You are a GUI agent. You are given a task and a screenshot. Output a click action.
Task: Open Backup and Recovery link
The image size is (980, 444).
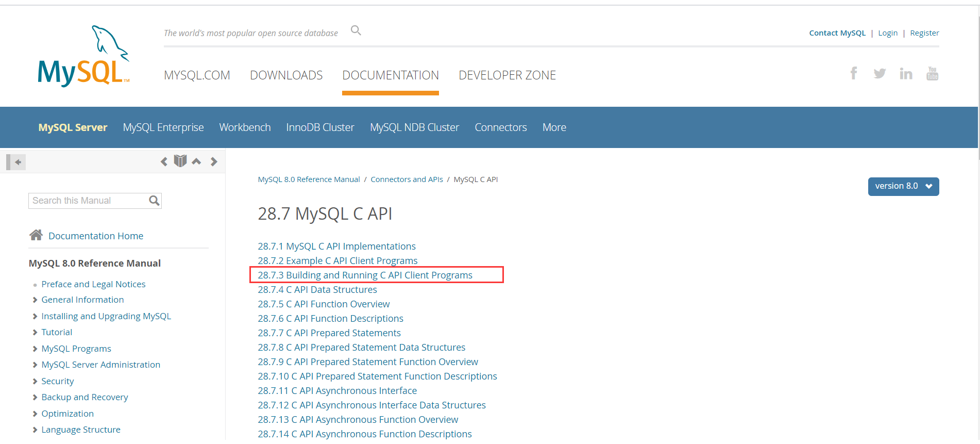tap(85, 397)
